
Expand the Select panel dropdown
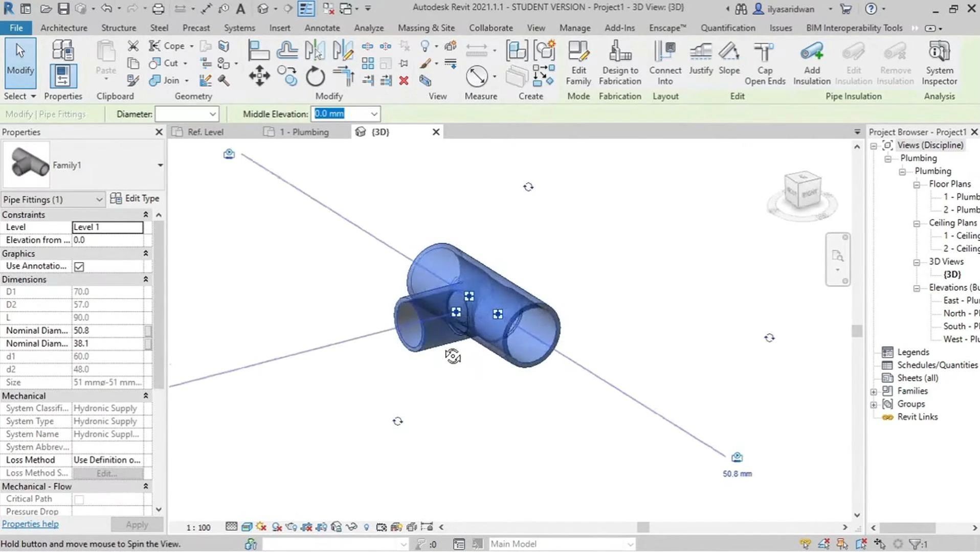click(x=20, y=96)
